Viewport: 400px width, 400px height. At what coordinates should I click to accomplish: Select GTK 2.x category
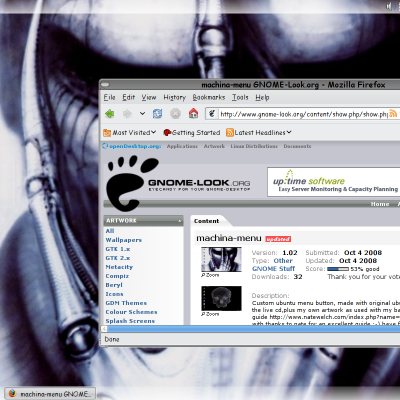[118, 258]
